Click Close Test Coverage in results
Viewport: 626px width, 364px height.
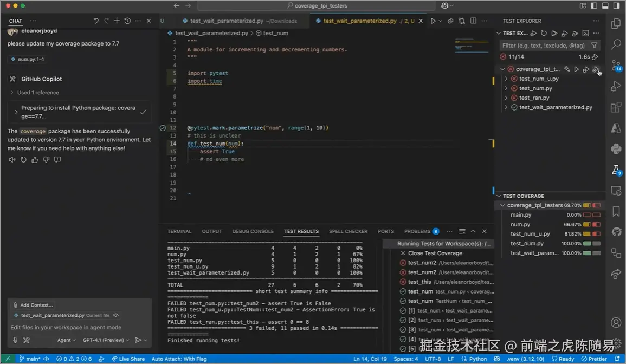(x=435, y=253)
